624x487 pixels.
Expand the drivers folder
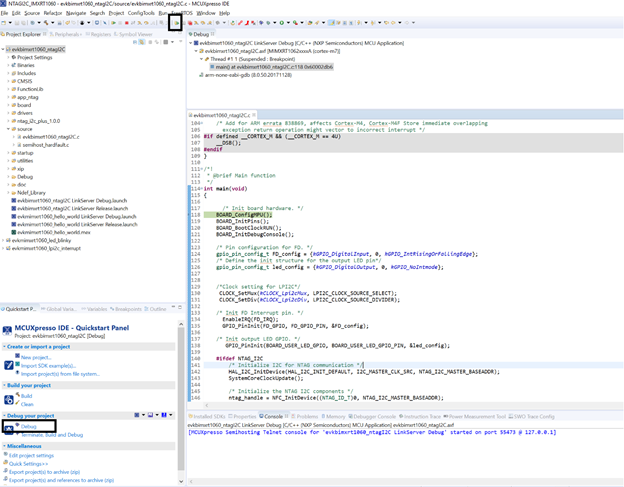pos(8,113)
